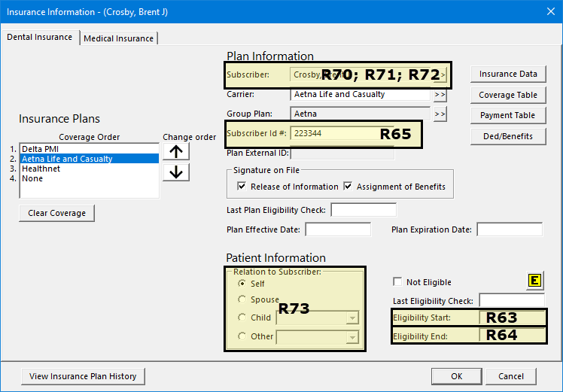Open Carrier selection arrow button
Viewport: 563px width, 392px height.
tap(440, 95)
